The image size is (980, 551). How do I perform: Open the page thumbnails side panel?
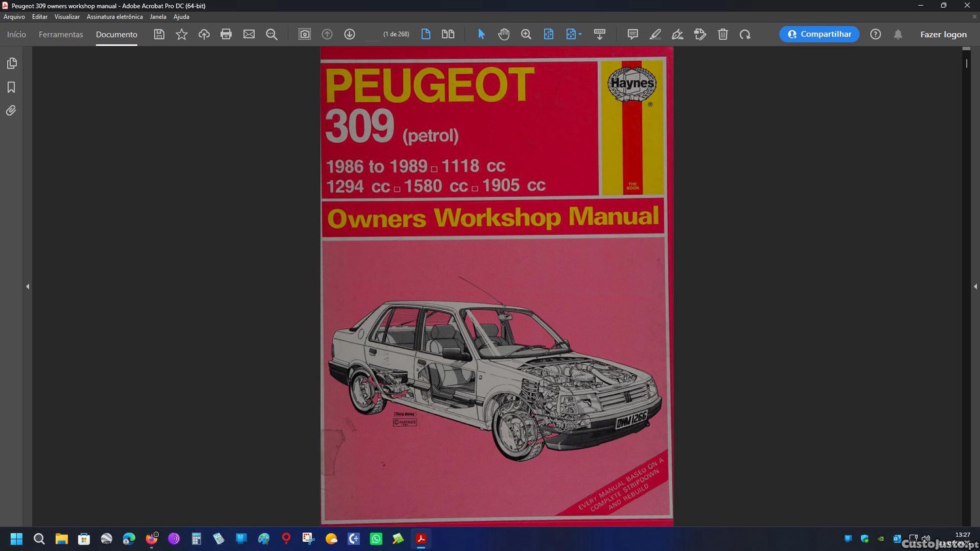click(11, 63)
